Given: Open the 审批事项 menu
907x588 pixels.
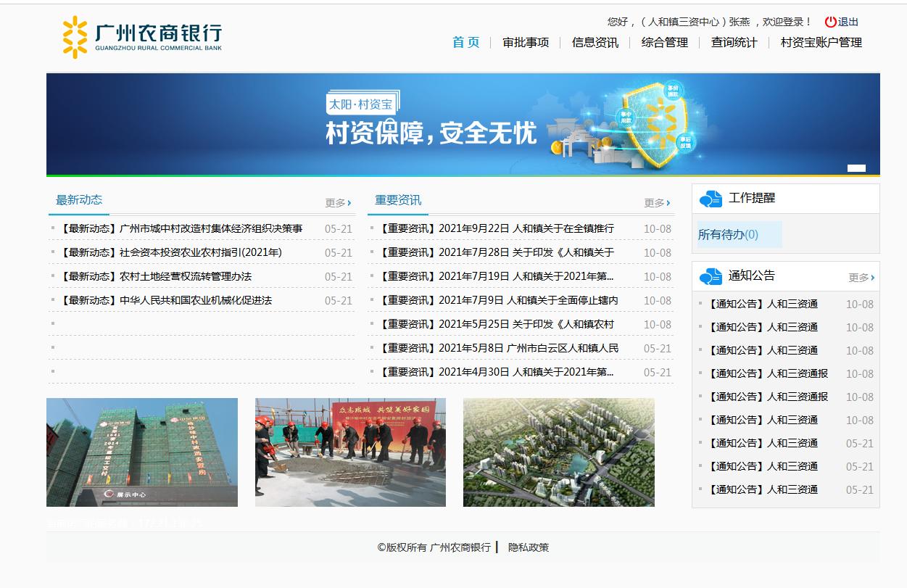Looking at the screenshot, I should (x=525, y=43).
